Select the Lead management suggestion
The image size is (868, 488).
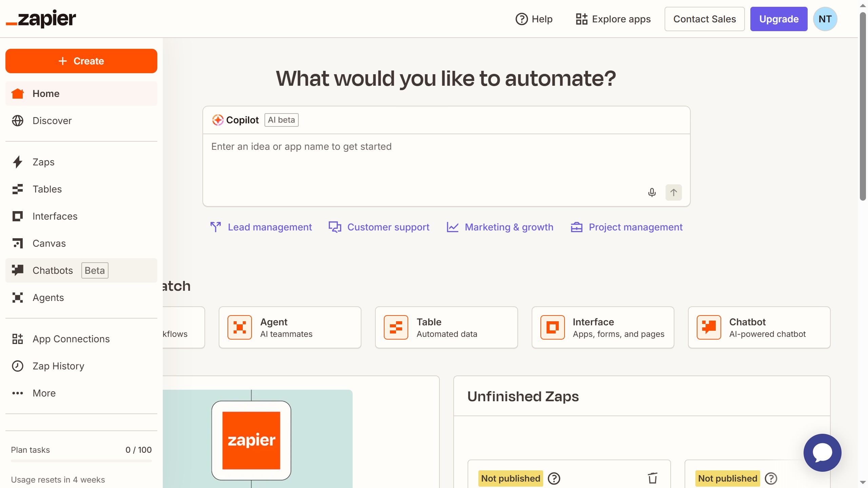[261, 227]
